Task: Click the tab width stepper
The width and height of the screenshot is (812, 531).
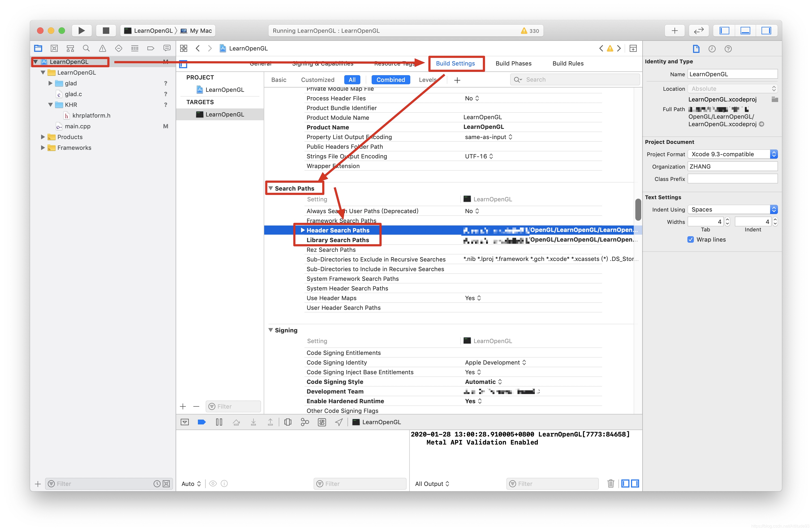Action: point(727,222)
